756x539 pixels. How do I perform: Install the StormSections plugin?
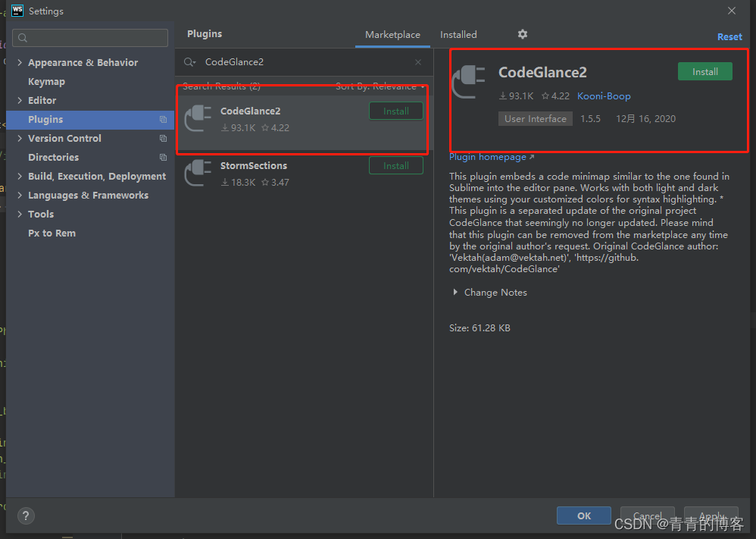tap(396, 165)
